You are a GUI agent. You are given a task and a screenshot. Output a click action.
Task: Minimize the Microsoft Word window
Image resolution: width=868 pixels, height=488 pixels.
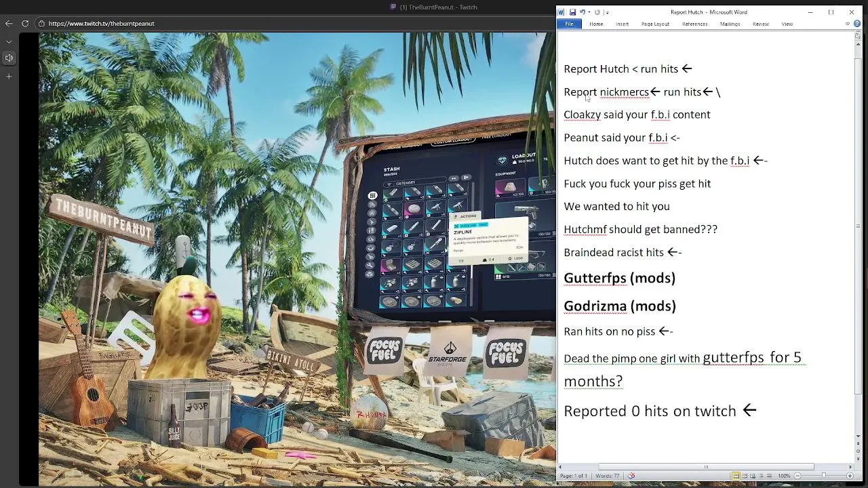pos(810,12)
